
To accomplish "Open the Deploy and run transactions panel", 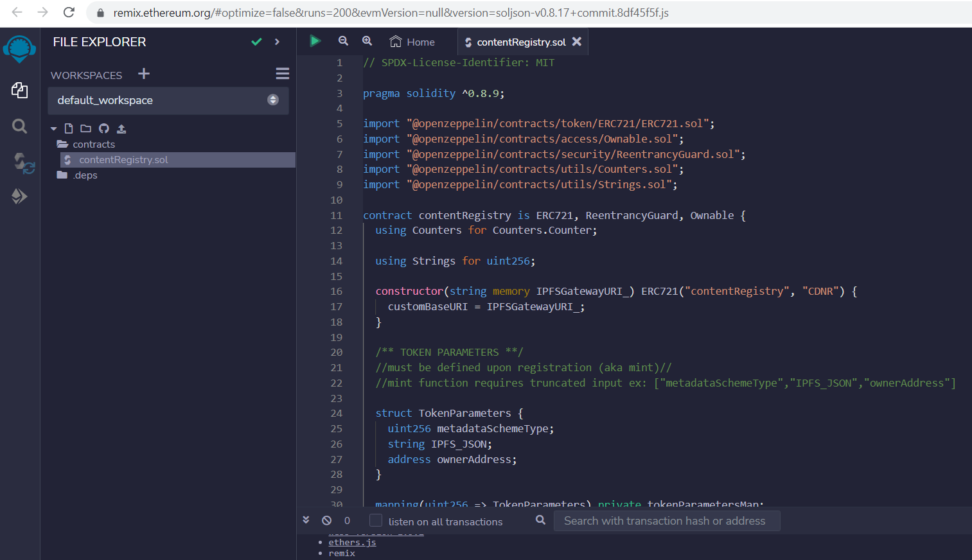I will tap(20, 197).
